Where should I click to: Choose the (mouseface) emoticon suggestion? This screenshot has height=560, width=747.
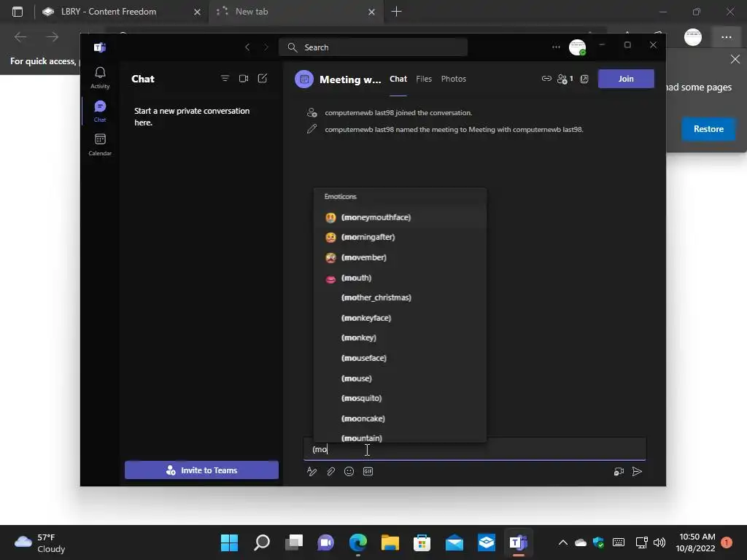pyautogui.click(x=400, y=358)
